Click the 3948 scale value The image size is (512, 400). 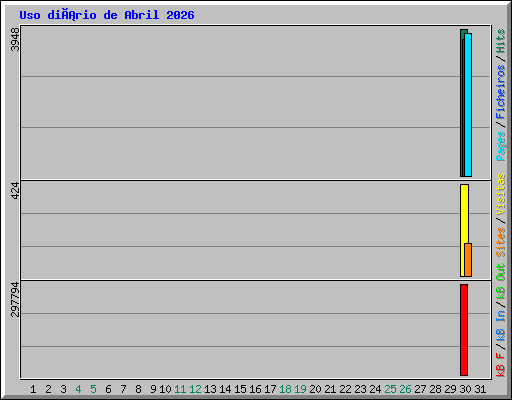(x=15, y=39)
